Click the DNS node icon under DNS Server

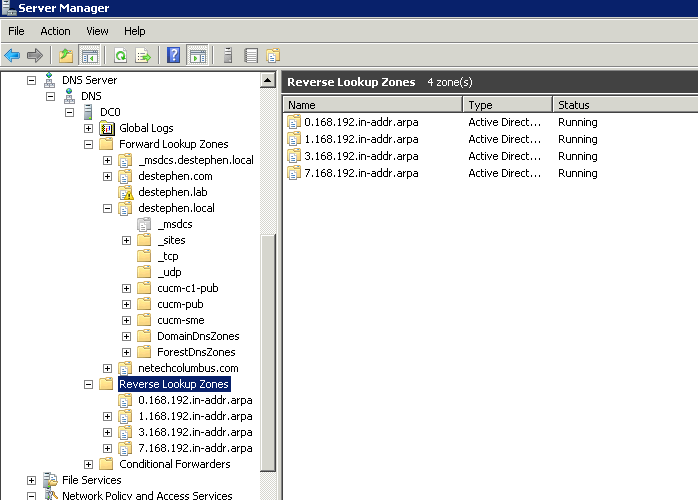[x=69, y=96]
